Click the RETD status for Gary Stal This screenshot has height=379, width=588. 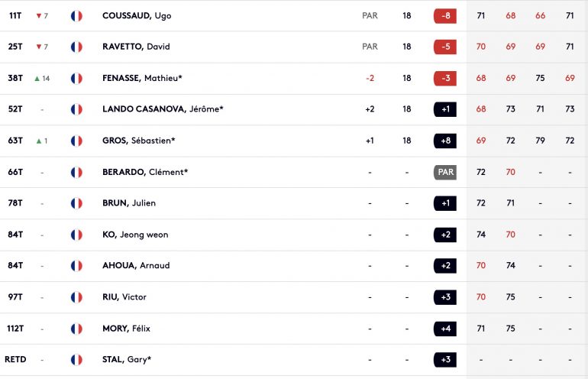click(15, 359)
